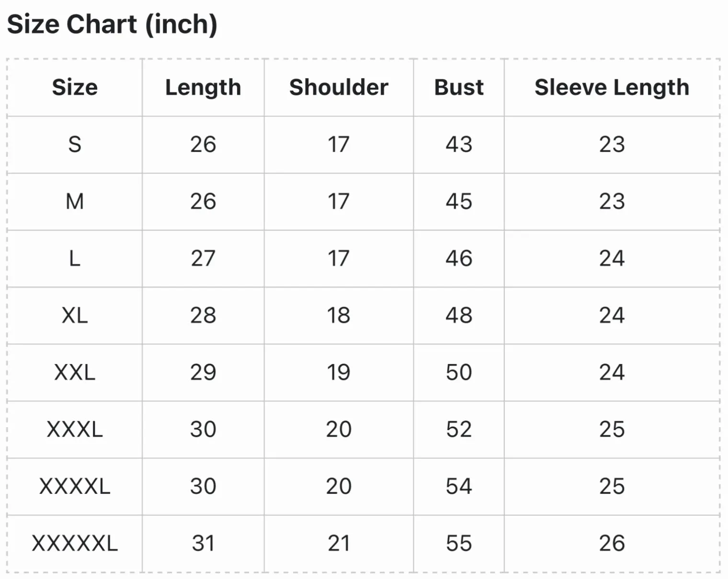Select the Sleeve Length column header
Image resolution: width=728 pixels, height=579 pixels.
pos(612,87)
